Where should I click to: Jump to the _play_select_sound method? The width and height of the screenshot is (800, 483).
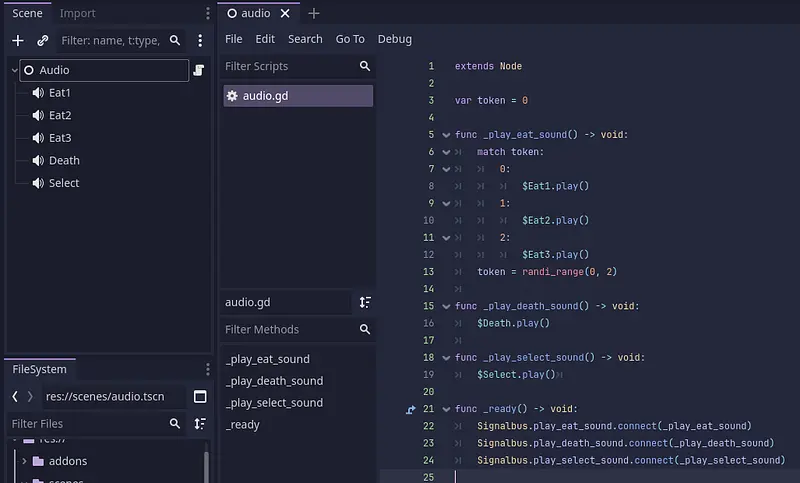tap(274, 403)
